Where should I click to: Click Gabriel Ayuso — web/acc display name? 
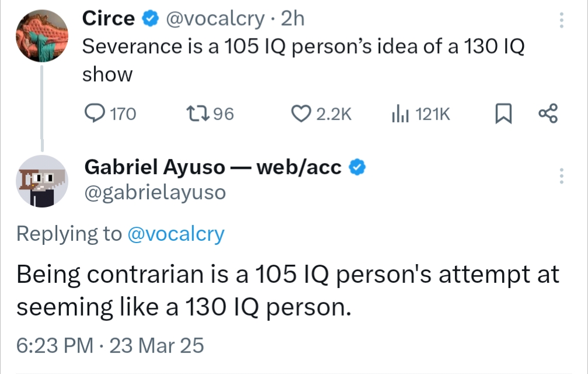tap(213, 168)
